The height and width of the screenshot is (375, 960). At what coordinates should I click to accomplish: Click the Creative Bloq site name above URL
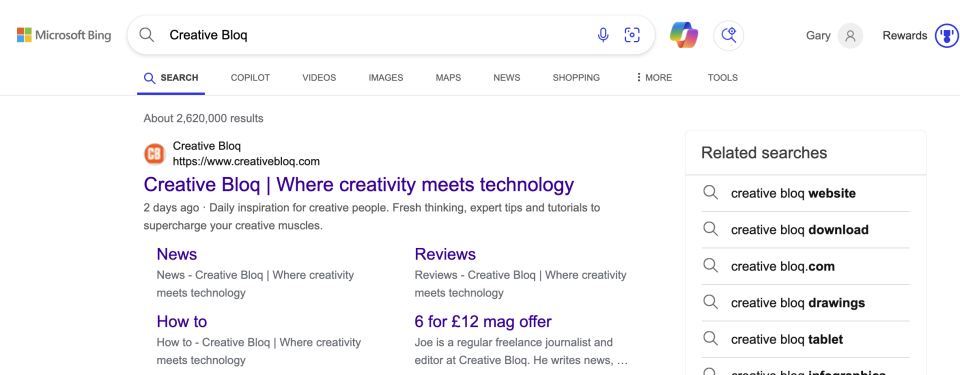207,146
